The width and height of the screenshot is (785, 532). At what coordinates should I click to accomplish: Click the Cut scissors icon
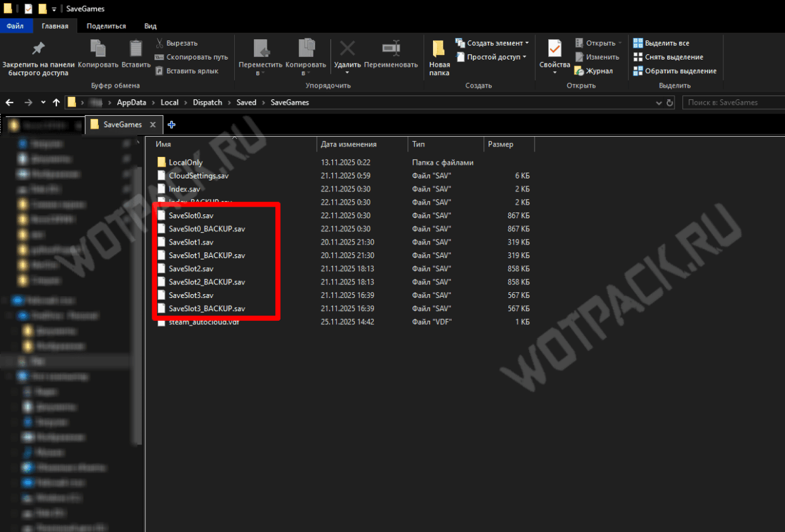coord(160,43)
